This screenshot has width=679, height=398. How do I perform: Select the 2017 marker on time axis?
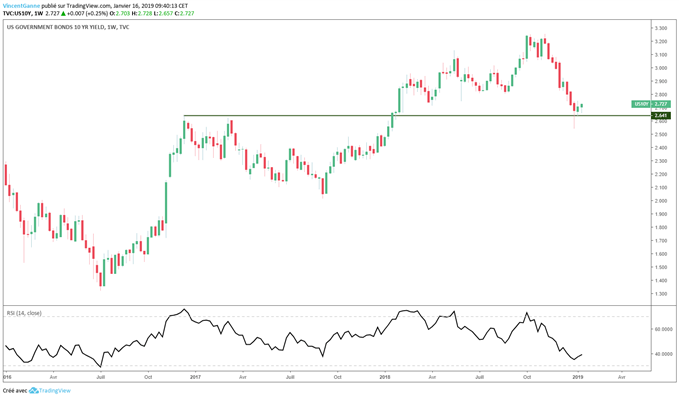pos(195,377)
